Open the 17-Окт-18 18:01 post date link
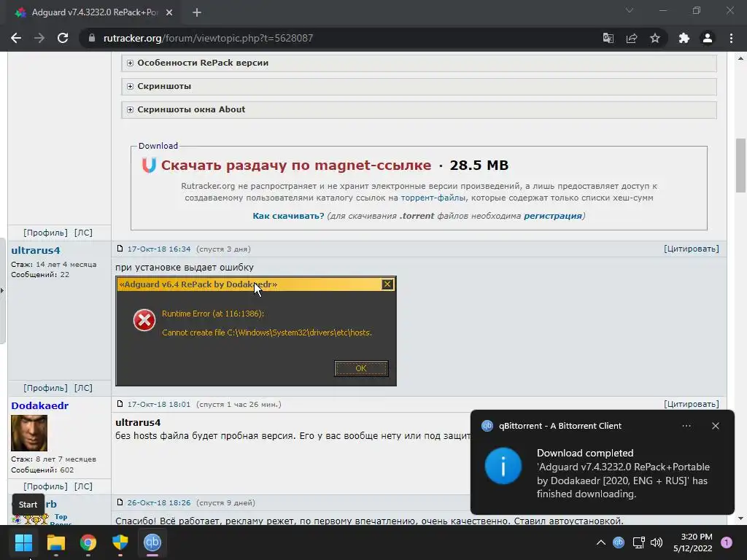The image size is (747, 560). tap(158, 404)
